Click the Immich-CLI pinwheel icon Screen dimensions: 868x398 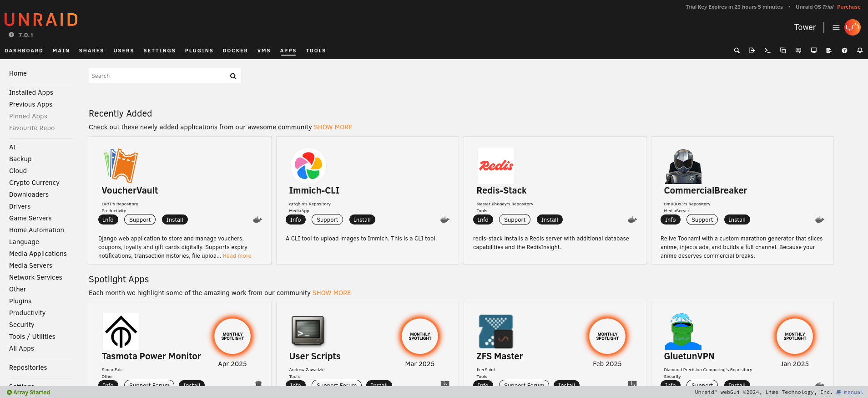coord(308,165)
